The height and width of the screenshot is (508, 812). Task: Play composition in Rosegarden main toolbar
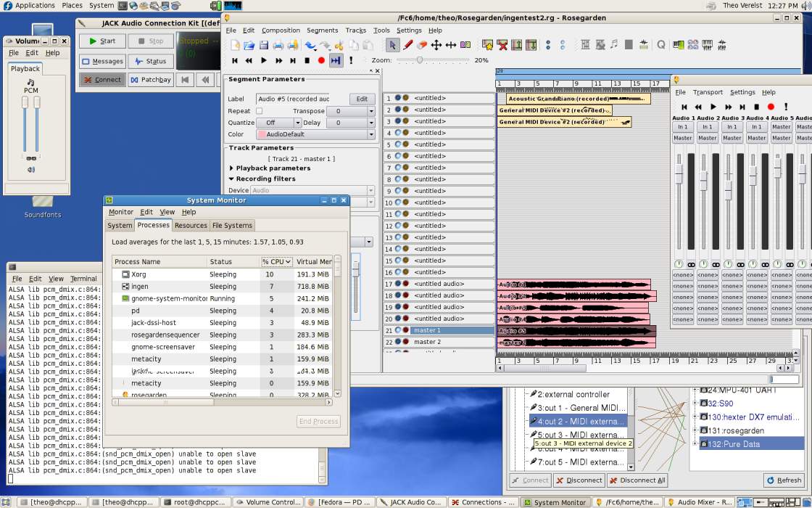point(264,61)
